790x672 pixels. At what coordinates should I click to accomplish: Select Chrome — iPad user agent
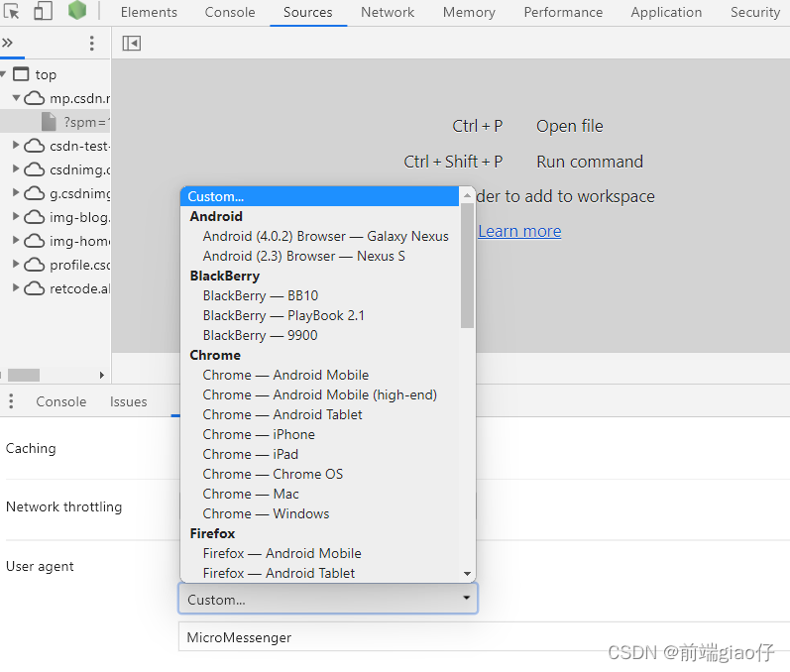(x=319, y=454)
